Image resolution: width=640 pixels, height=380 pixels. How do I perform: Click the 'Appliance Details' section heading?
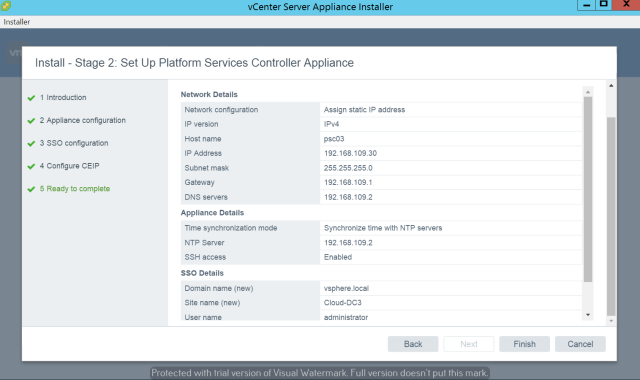click(212, 213)
